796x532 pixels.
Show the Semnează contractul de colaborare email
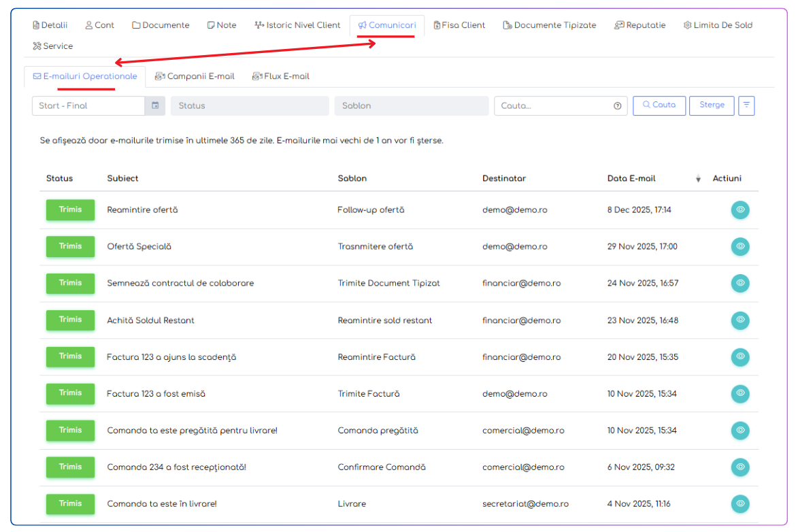(740, 283)
